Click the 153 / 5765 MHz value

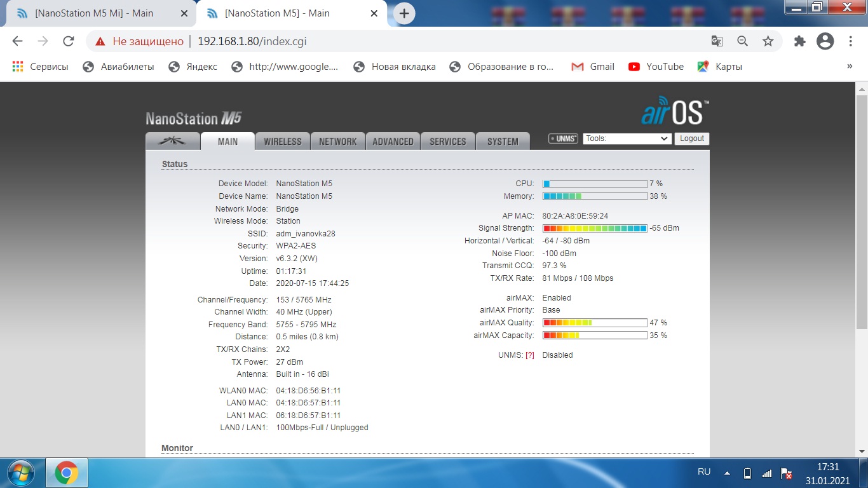[304, 300]
